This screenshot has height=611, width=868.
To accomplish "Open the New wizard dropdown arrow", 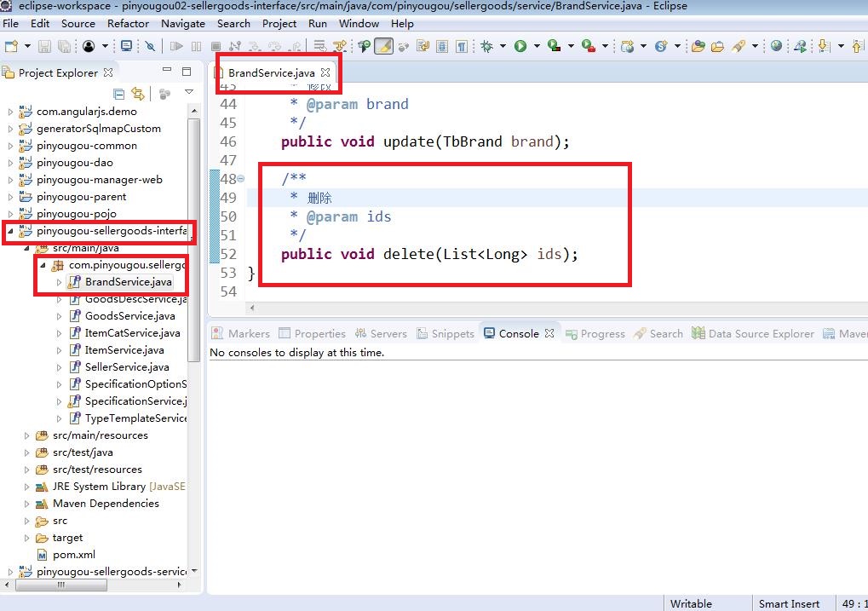I will tap(27, 47).
